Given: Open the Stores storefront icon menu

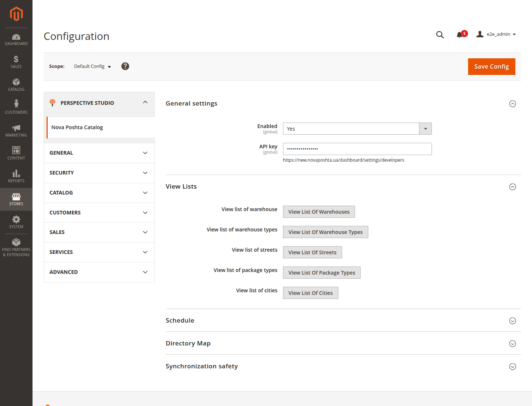Looking at the screenshot, I should (16, 199).
